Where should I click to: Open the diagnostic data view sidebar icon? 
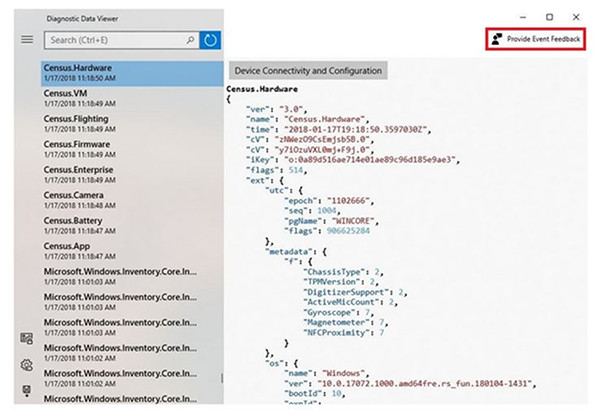click(26, 338)
